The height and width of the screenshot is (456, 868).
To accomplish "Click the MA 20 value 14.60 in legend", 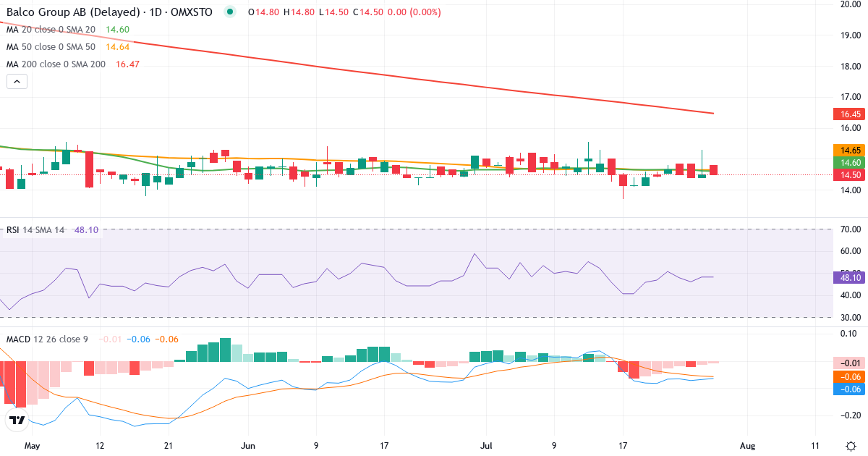I will pos(117,30).
